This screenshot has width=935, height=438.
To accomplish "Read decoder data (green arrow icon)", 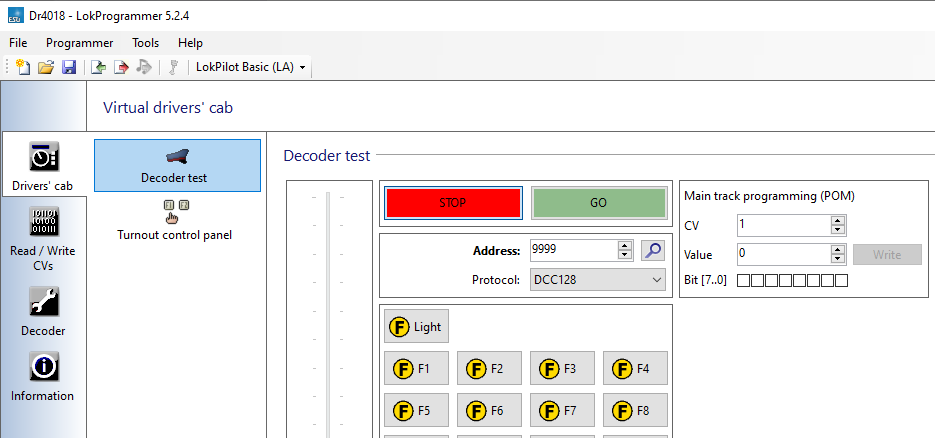I will point(98,67).
